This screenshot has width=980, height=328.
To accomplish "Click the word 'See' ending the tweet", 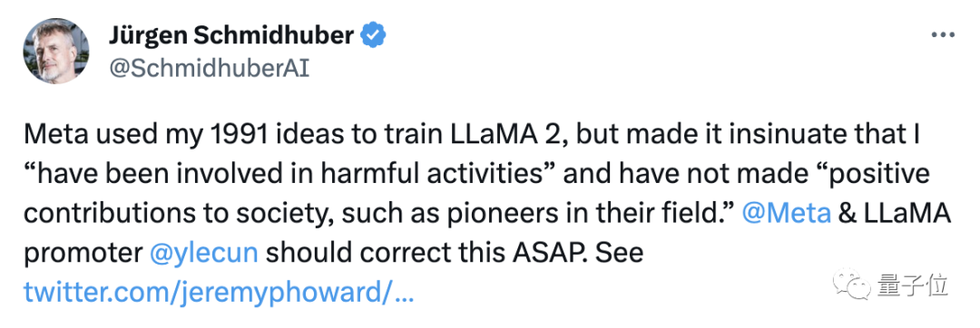I will (619, 254).
